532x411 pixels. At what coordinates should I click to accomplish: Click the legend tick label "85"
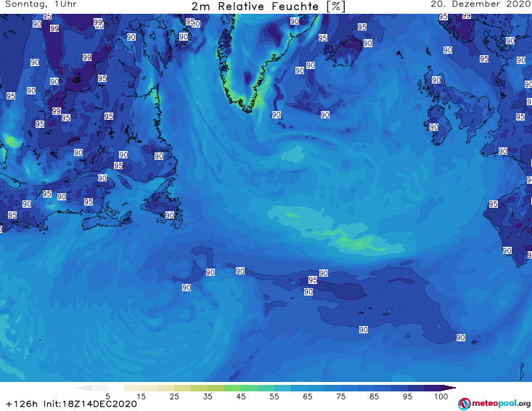374,396
